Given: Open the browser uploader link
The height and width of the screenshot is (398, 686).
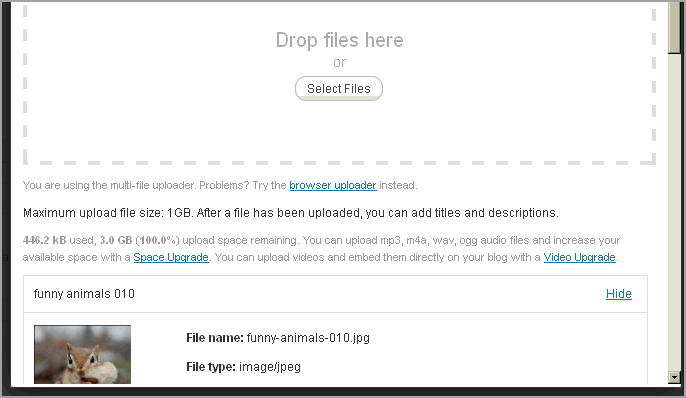Looking at the screenshot, I should click(332, 185).
